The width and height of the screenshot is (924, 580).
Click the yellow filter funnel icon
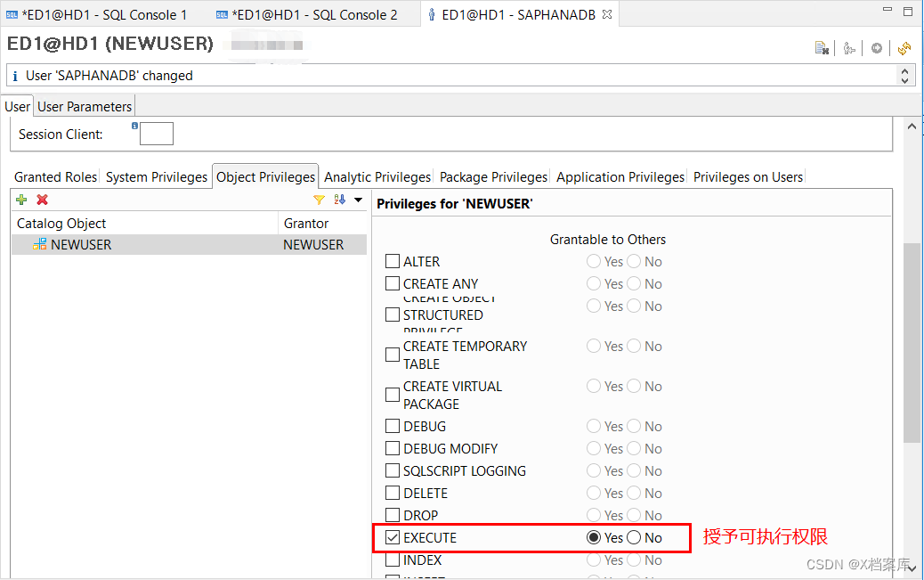point(319,200)
